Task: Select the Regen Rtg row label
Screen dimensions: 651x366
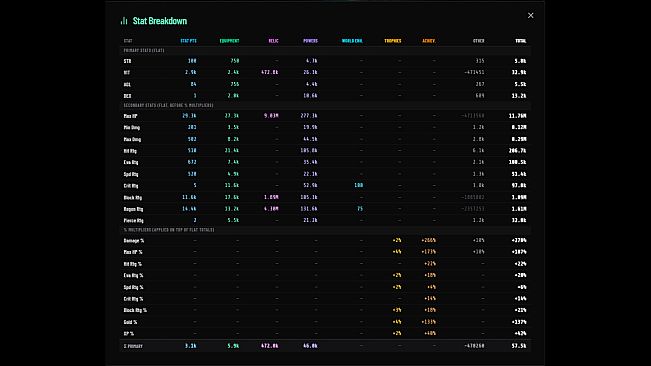Action: coord(133,209)
